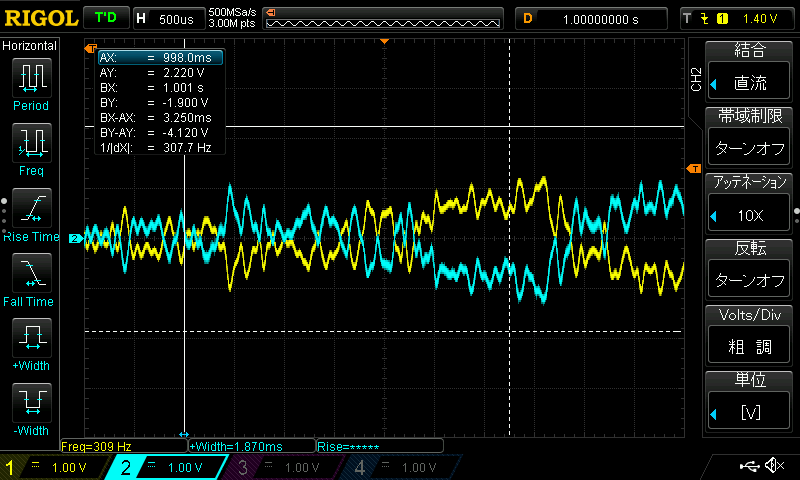The width and height of the screenshot is (800, 480).
Task: Click the BX: 1.001 s cursor value
Action: pos(183,88)
